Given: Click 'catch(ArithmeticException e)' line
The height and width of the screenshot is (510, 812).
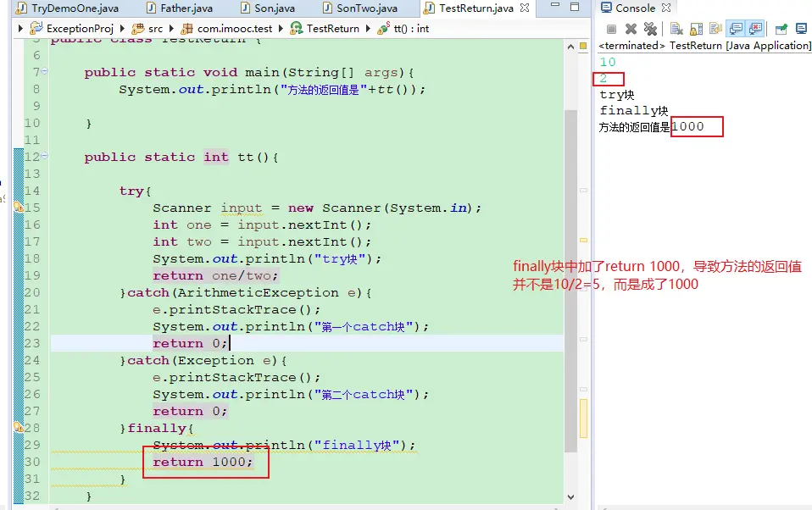Looking at the screenshot, I should tap(246, 292).
